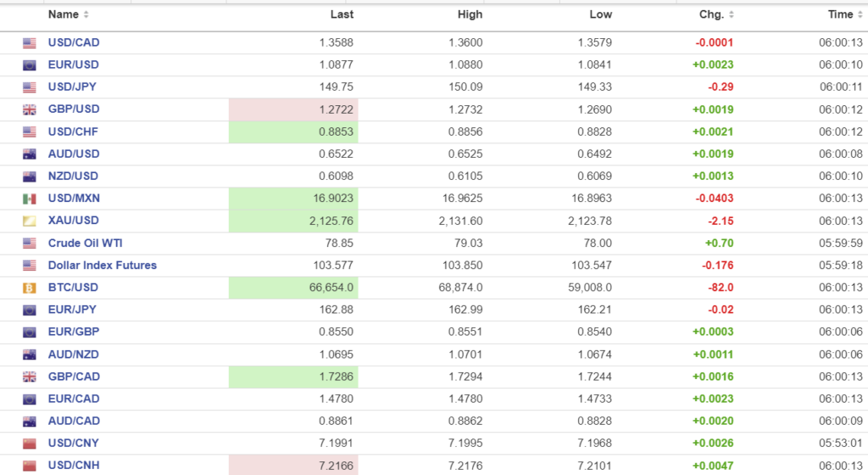Click the USD/CNH change value +0.0047

point(713,466)
